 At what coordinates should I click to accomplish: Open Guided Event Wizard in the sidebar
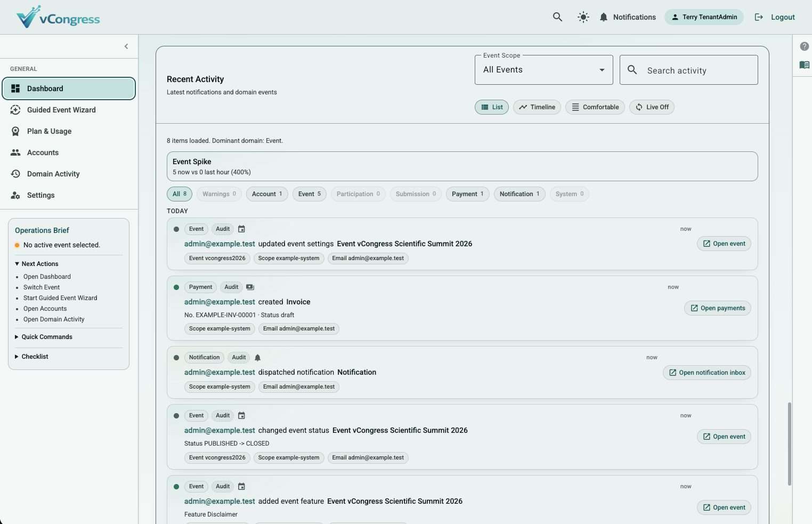(69, 110)
